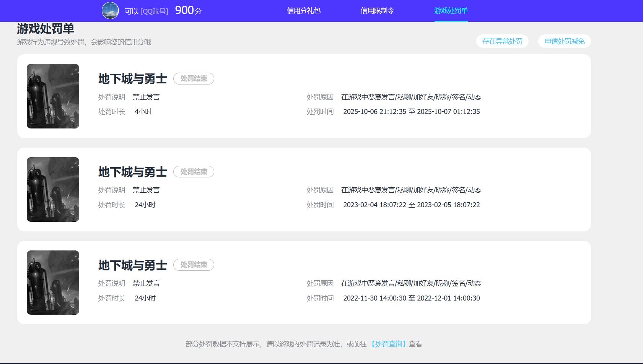Select 24小时 duration on the 2022-11-30 card
The height and width of the screenshot is (364, 643).
(x=145, y=298)
